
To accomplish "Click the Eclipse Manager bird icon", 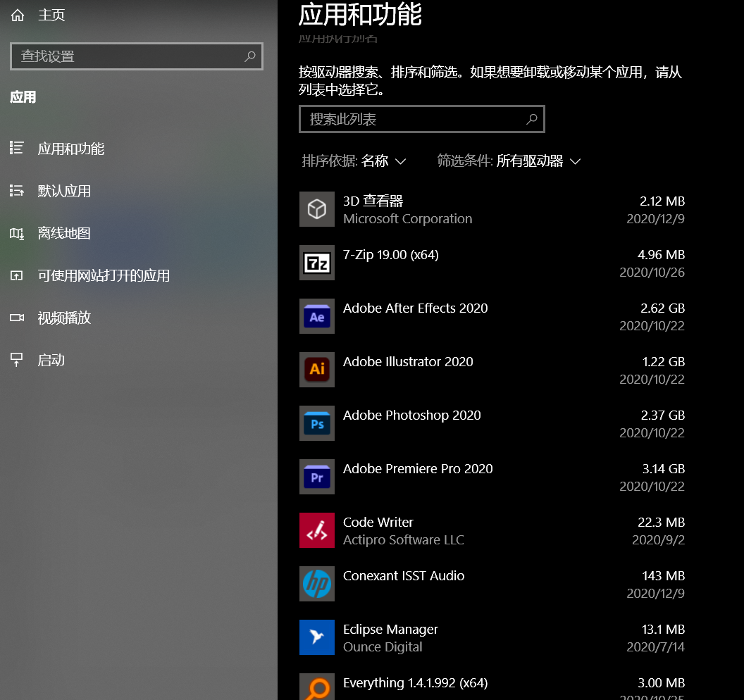I will [317, 637].
